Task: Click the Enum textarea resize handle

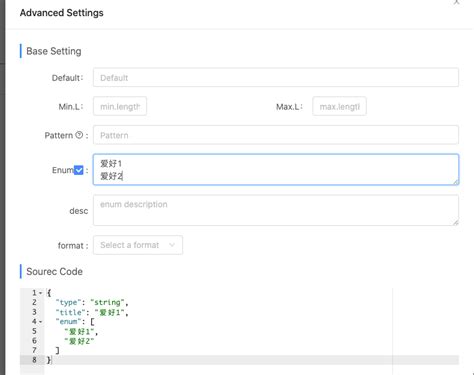Action: pyautogui.click(x=456, y=182)
